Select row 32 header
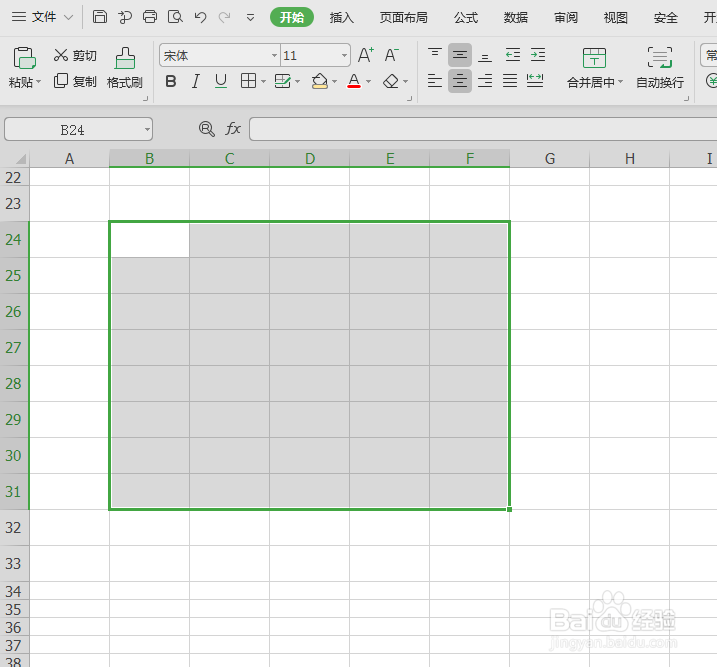 (x=14, y=528)
